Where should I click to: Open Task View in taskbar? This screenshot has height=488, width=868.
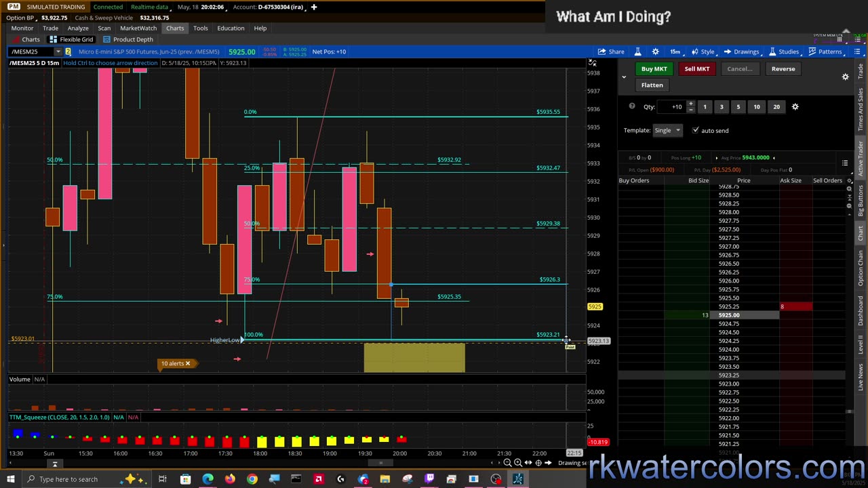point(163,479)
